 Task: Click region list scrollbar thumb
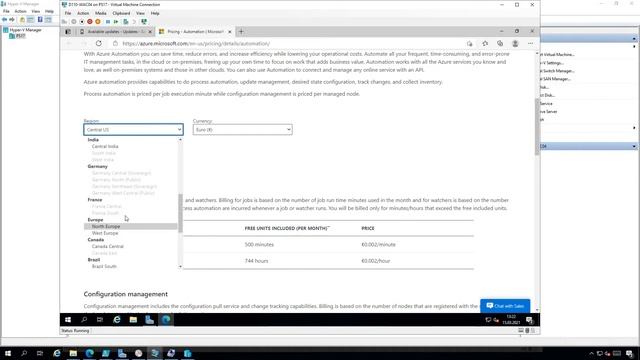(x=180, y=213)
